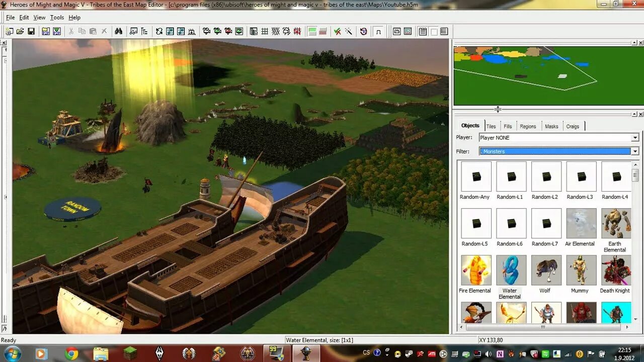Click inside the minimap overview panel
644x362 pixels.
548,76
